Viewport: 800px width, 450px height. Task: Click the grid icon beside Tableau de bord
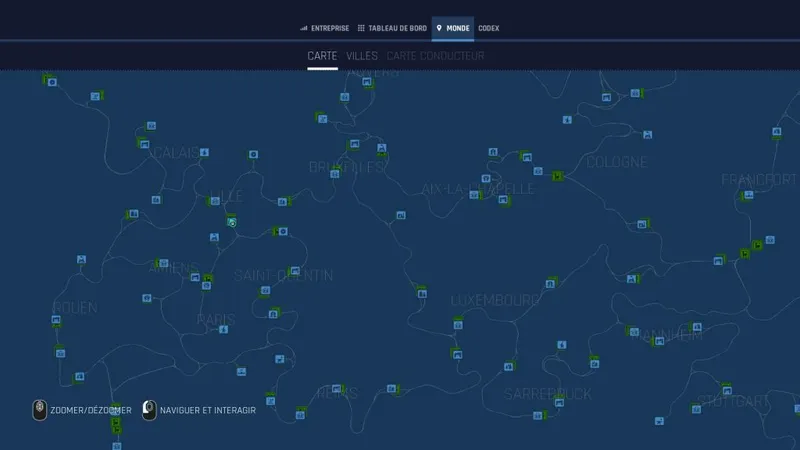coord(361,28)
